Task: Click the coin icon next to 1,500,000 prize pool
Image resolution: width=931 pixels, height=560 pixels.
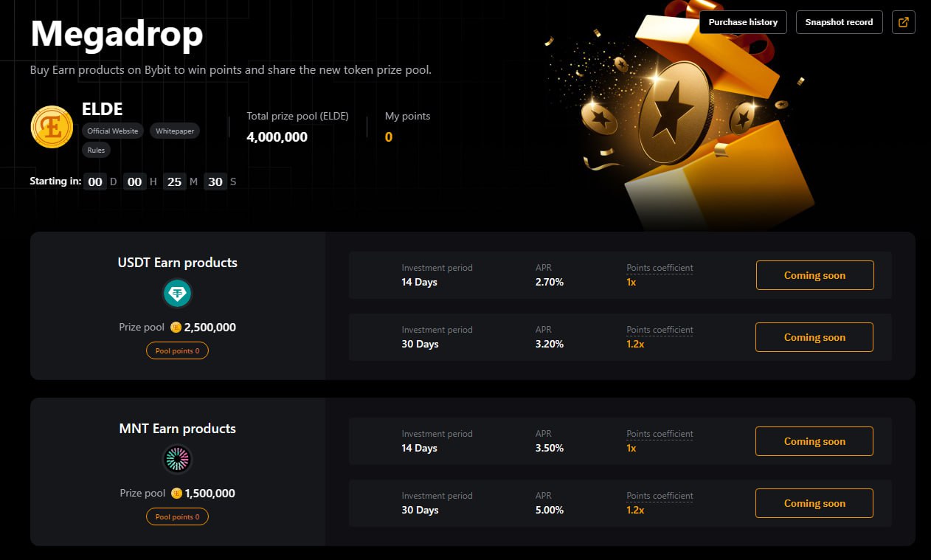Action: (x=176, y=493)
